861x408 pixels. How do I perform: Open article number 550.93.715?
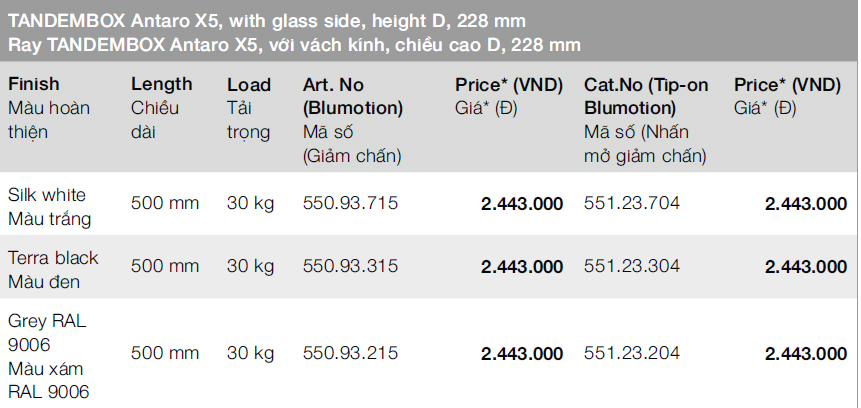tap(350, 203)
